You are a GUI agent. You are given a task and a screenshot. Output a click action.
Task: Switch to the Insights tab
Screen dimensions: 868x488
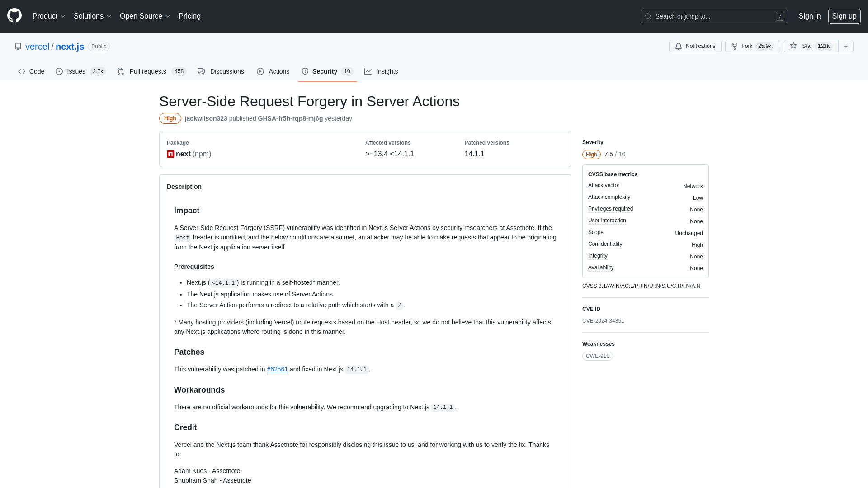point(381,71)
